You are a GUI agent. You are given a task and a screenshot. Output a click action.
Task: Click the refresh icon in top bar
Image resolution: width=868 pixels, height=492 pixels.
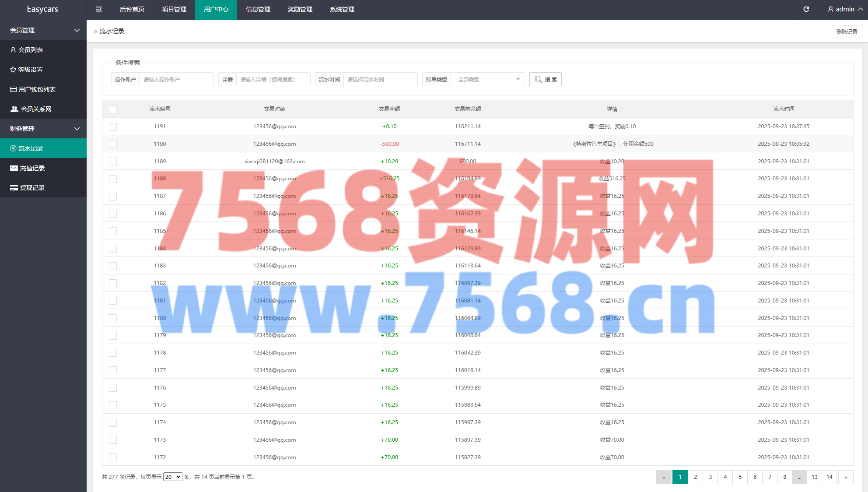(x=806, y=9)
